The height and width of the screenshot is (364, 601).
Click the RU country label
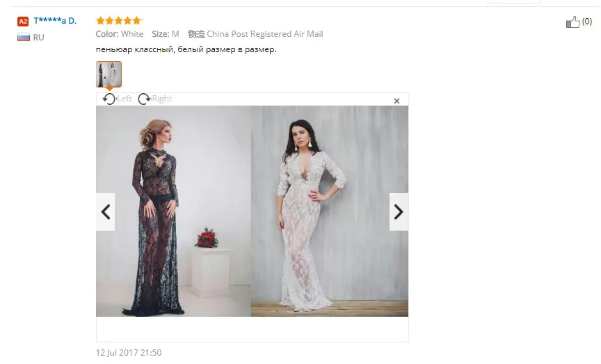coord(38,37)
